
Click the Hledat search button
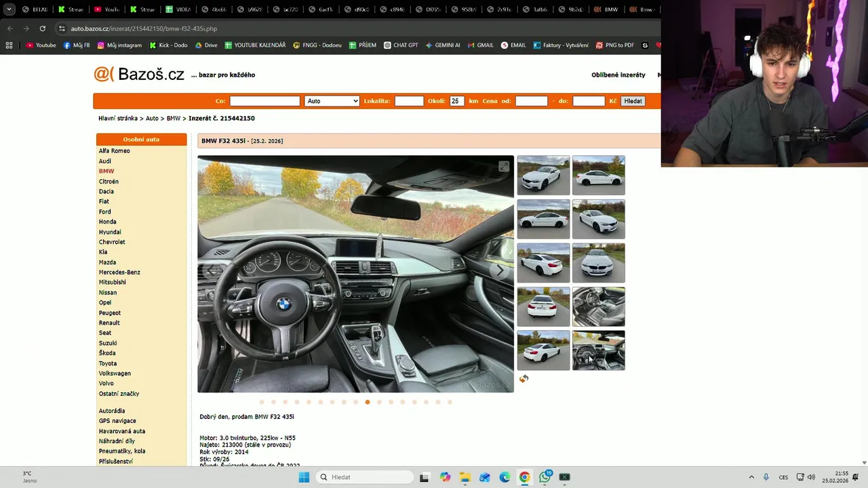pyautogui.click(x=633, y=101)
